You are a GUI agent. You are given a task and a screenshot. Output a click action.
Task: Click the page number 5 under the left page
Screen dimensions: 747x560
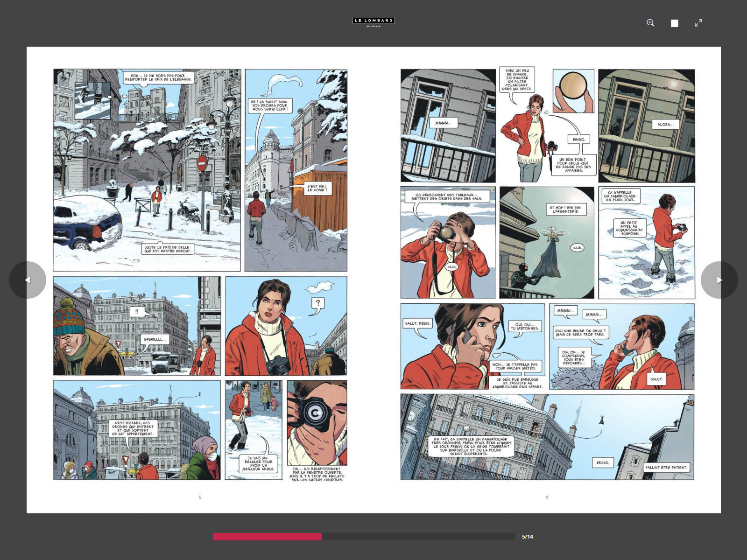200,497
